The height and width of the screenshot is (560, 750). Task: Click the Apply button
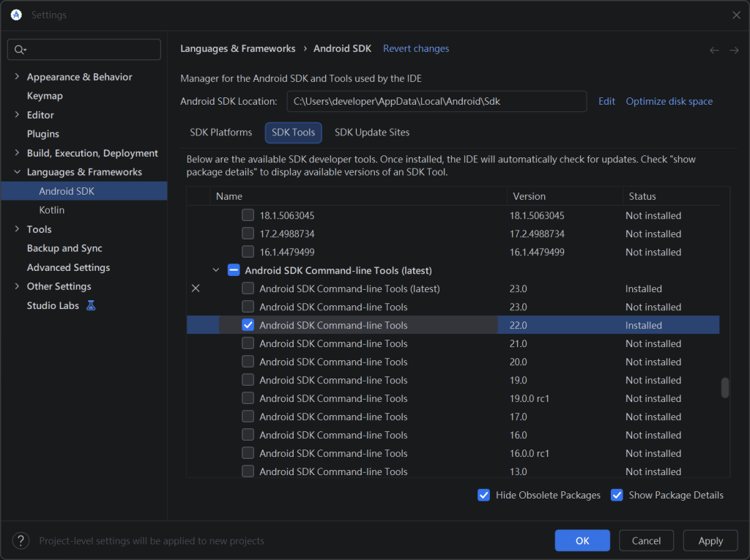click(710, 541)
